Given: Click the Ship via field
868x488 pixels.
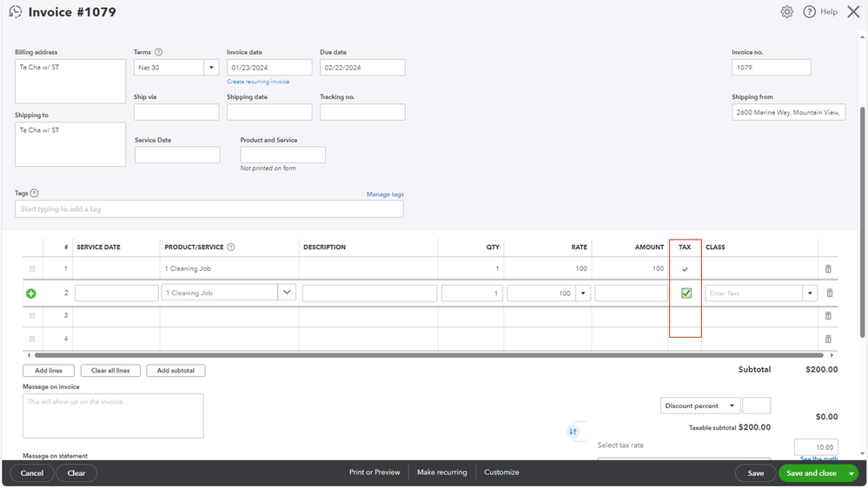Looking at the screenshot, I should coord(176,112).
